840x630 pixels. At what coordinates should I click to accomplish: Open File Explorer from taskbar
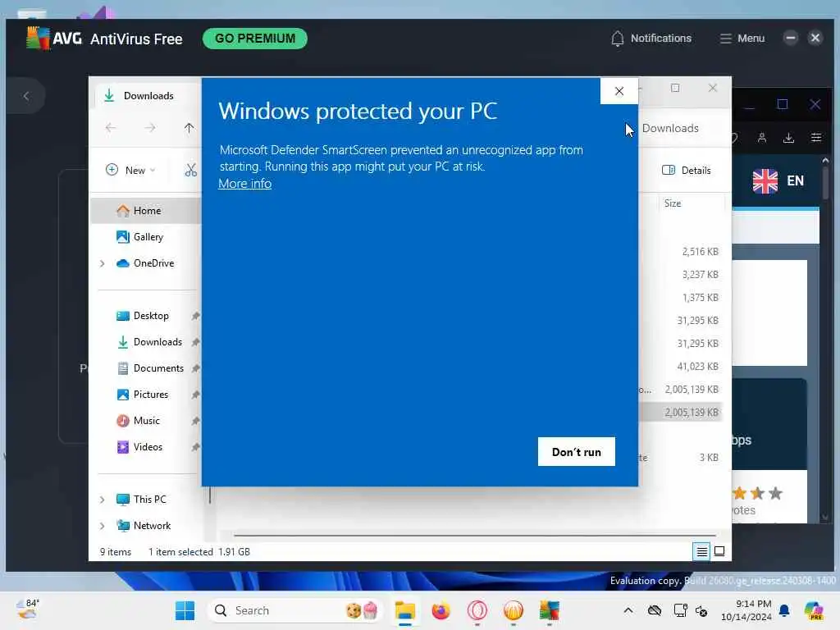[x=405, y=610]
